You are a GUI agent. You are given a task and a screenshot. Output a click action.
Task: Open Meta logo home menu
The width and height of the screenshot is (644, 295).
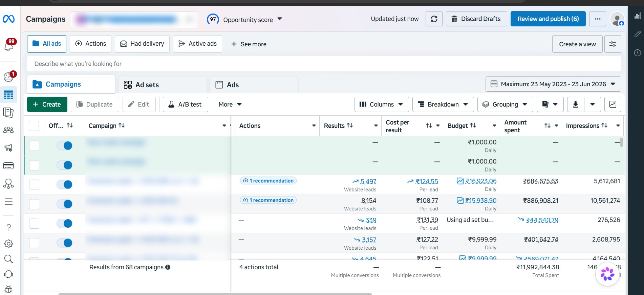click(x=8, y=19)
